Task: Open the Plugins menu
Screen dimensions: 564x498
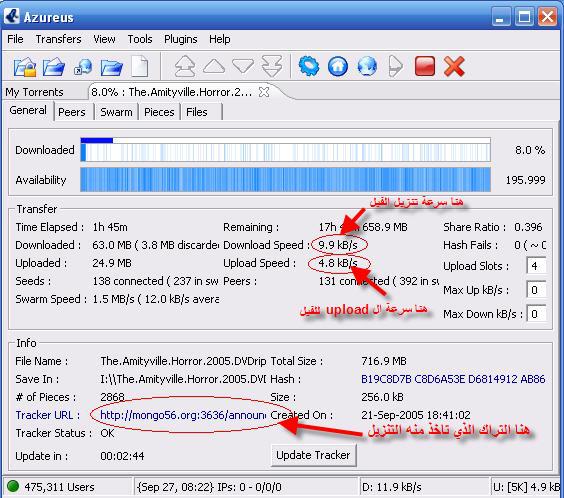Action: click(x=181, y=39)
